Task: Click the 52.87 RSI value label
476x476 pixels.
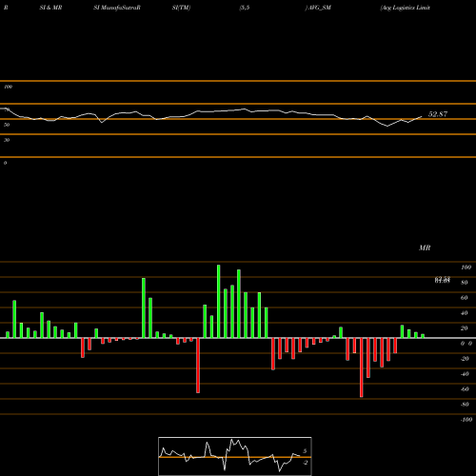Action: point(438,114)
